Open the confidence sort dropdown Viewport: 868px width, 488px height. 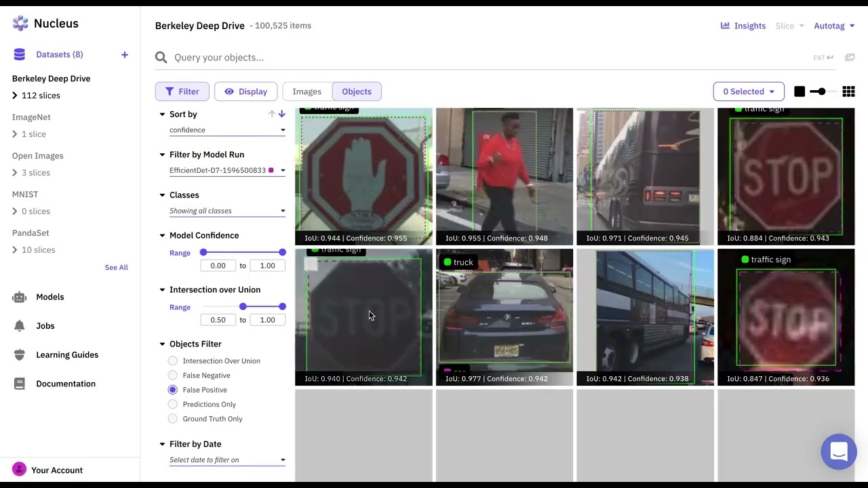coord(227,130)
